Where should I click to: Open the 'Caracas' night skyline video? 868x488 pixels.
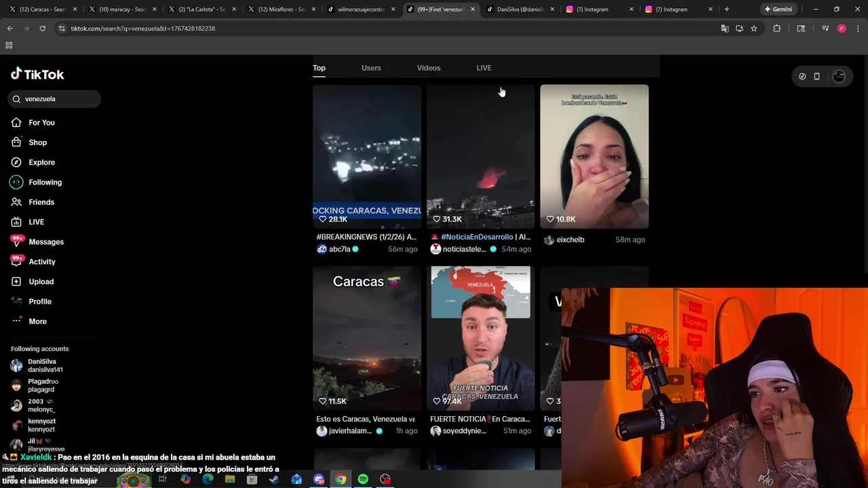(x=367, y=338)
